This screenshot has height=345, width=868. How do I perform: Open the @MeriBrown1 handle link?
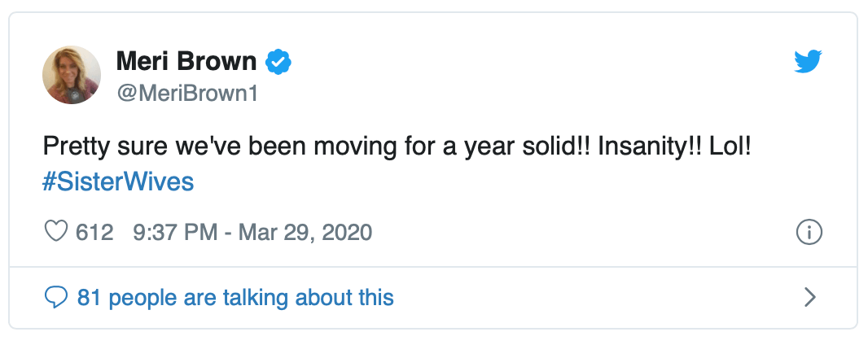click(187, 94)
